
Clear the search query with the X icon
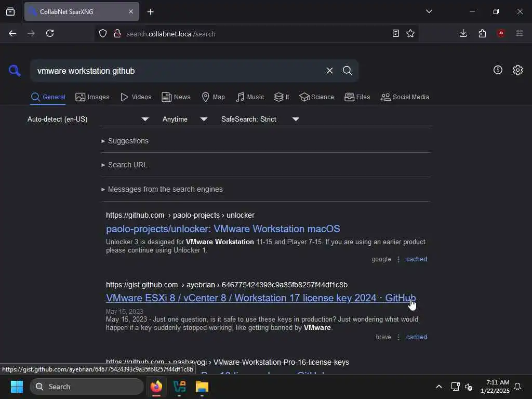point(329,71)
